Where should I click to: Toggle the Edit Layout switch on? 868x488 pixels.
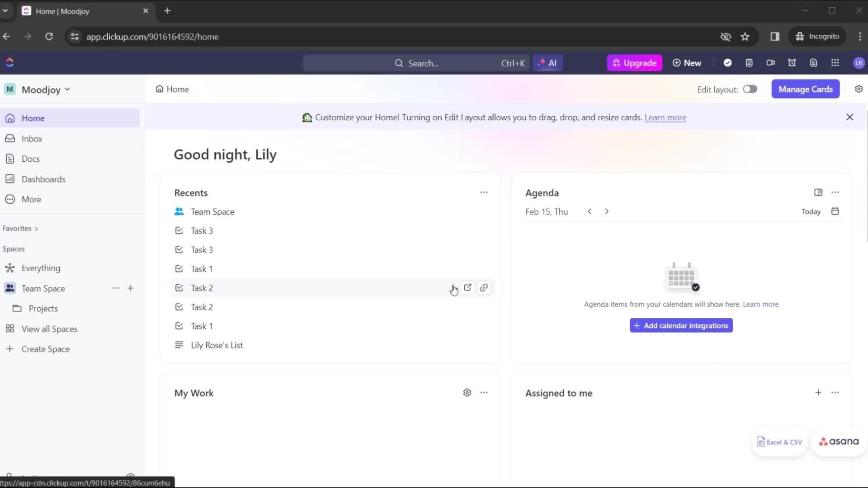click(x=750, y=89)
